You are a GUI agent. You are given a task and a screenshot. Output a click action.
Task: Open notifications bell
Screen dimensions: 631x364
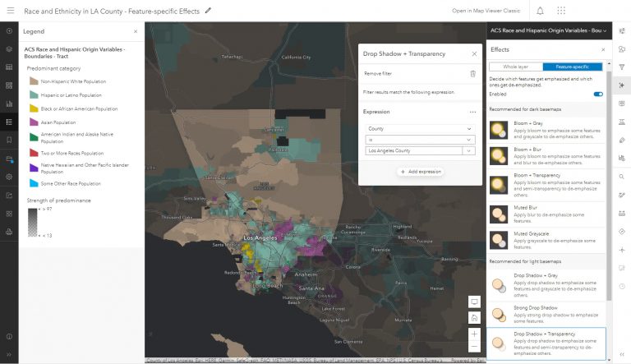coord(540,11)
